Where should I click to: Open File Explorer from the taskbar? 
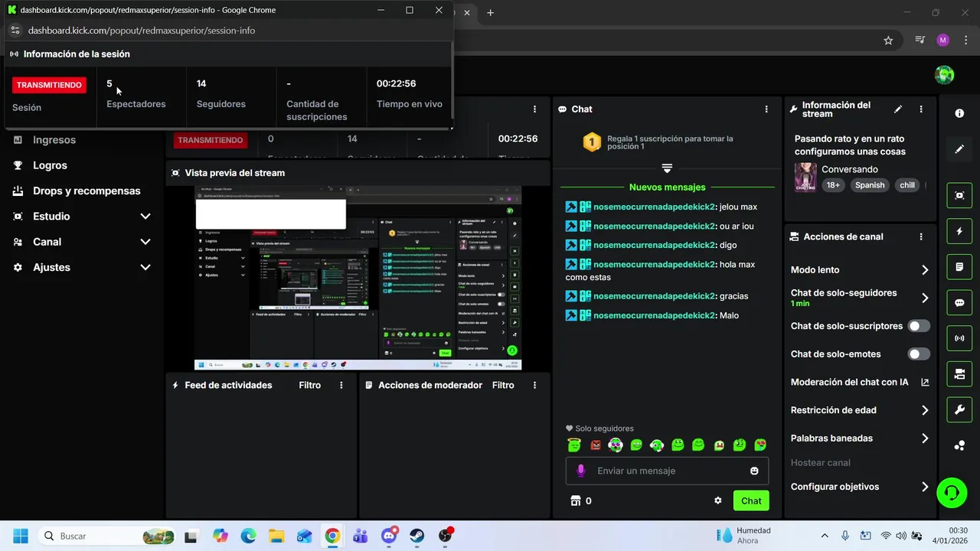pyautogui.click(x=276, y=536)
